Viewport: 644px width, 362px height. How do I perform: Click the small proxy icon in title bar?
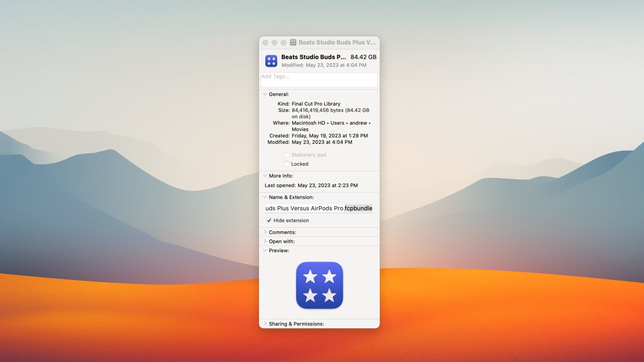[293, 43]
